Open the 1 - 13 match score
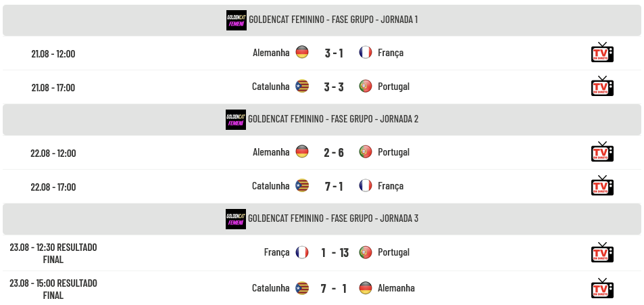Viewport: 644px width, 305px height. (335, 253)
